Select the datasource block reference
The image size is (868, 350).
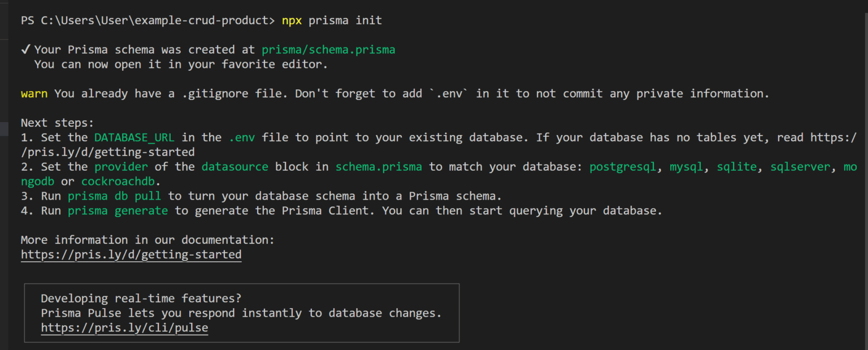[x=235, y=166]
